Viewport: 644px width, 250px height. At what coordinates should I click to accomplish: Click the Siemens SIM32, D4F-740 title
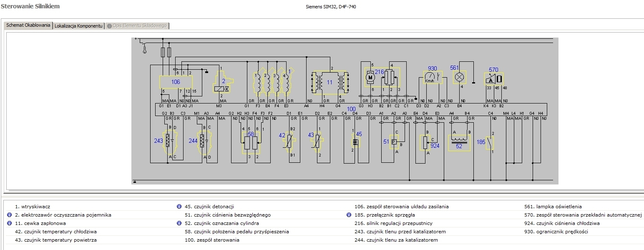click(331, 7)
